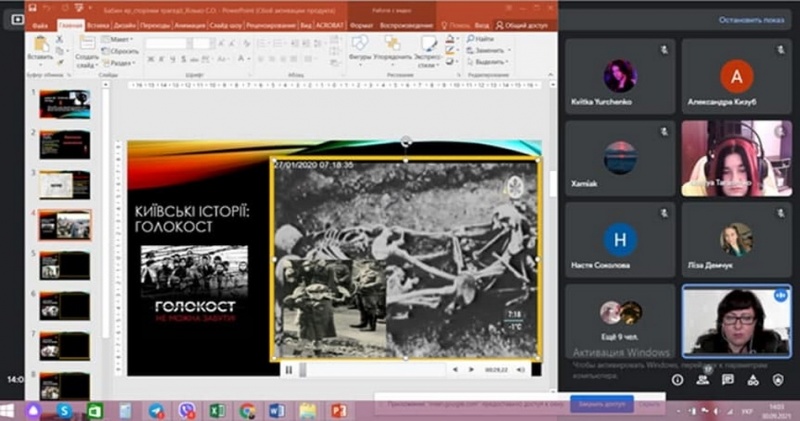This screenshot has width=800, height=421.
Task: Select slide 2 thumbnail in panel
Action: [64, 144]
